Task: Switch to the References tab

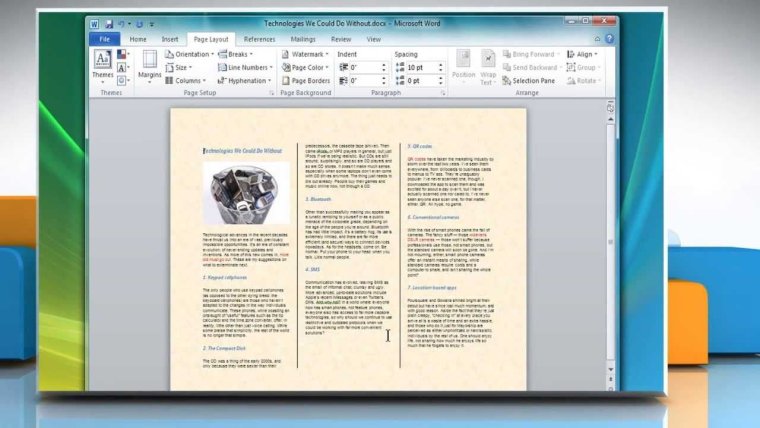Action: click(x=259, y=39)
